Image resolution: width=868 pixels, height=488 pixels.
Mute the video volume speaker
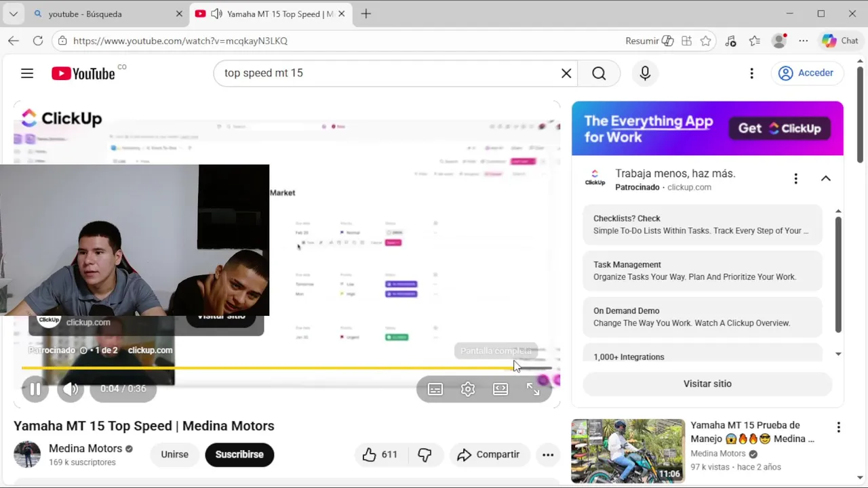[x=71, y=389]
